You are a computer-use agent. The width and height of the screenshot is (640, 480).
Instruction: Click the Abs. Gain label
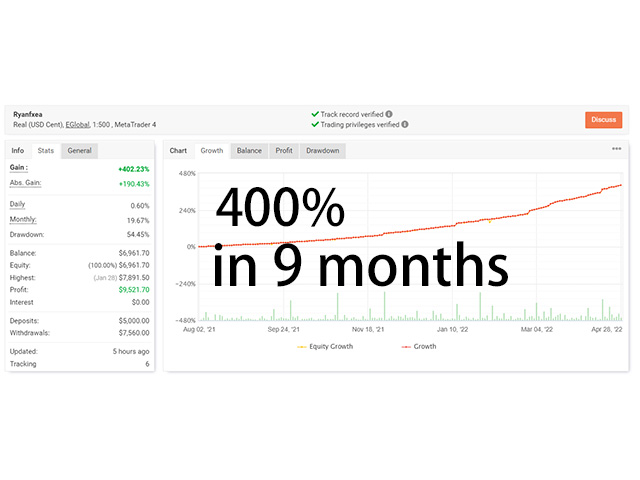[25, 183]
